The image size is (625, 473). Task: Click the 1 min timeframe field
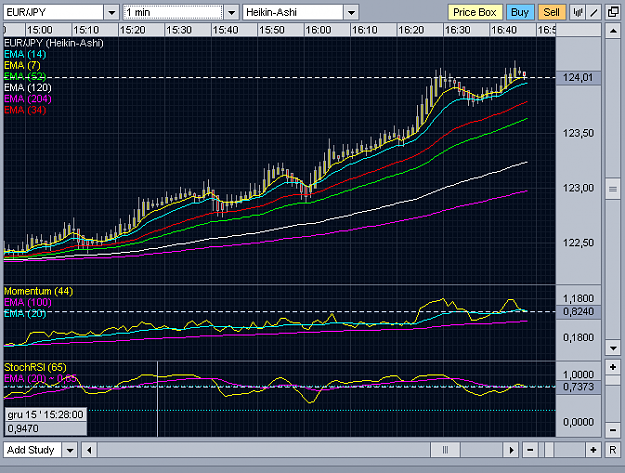click(173, 12)
